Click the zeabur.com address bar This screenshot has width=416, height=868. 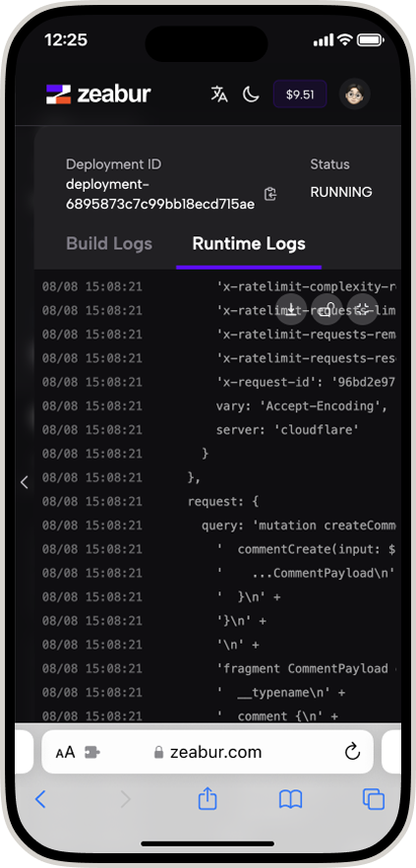[x=208, y=752]
